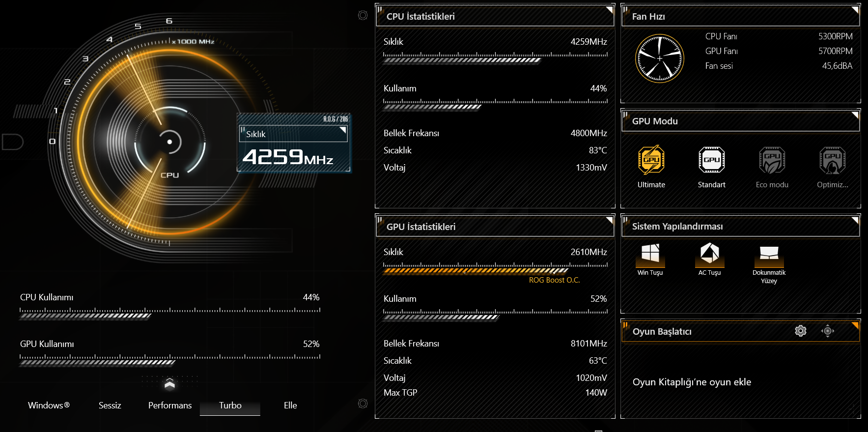Switch to the Sessiz operating mode
868x432 pixels.
(x=110, y=405)
